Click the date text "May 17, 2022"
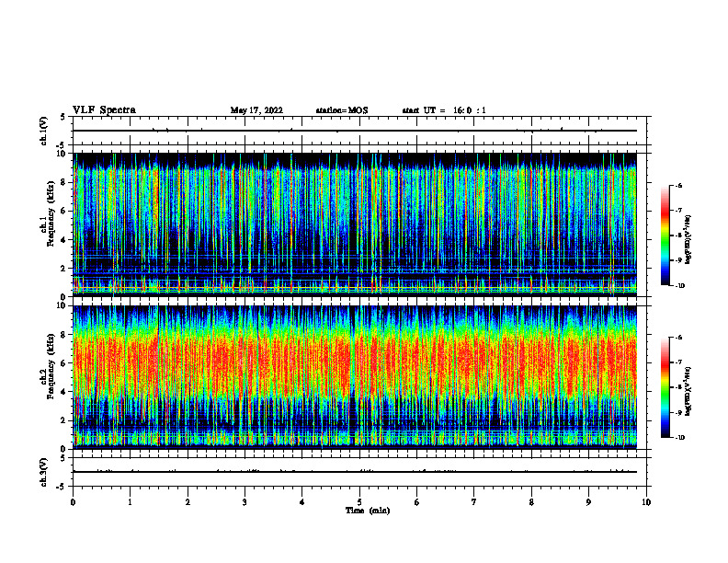 (256, 110)
